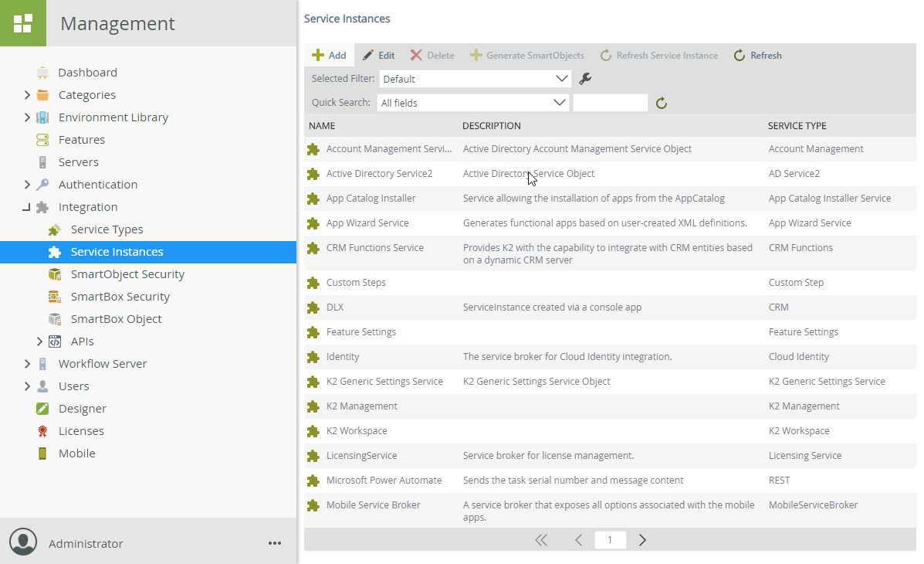Expand the Environment Library node
This screenshot has width=924, height=564.
click(27, 117)
